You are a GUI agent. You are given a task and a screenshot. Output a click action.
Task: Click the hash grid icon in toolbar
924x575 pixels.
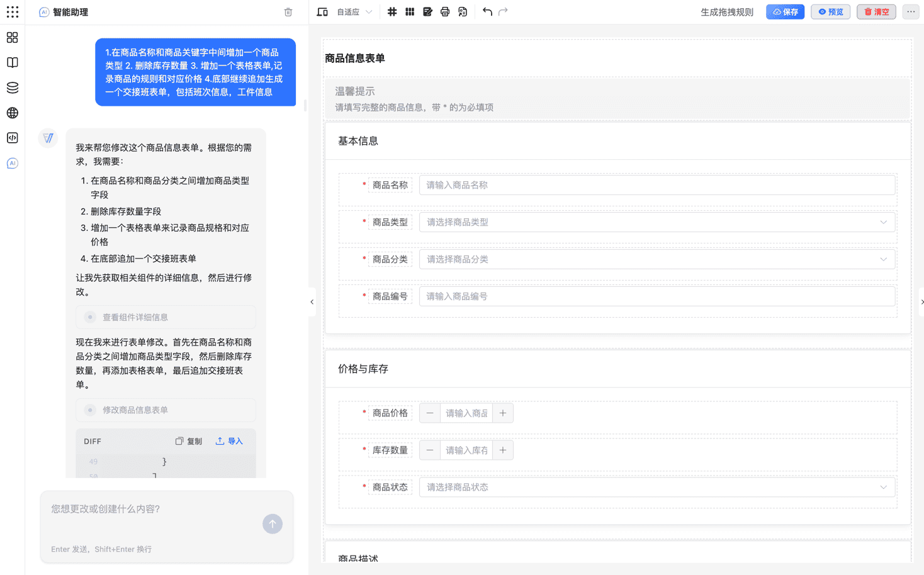coord(392,12)
